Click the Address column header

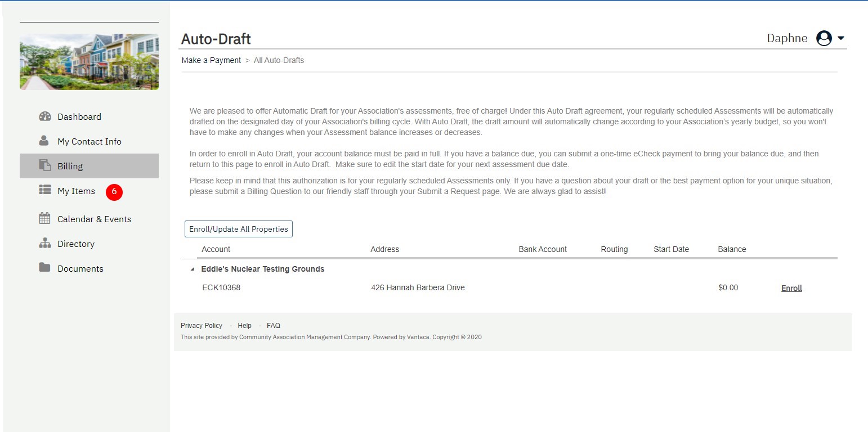(x=385, y=249)
